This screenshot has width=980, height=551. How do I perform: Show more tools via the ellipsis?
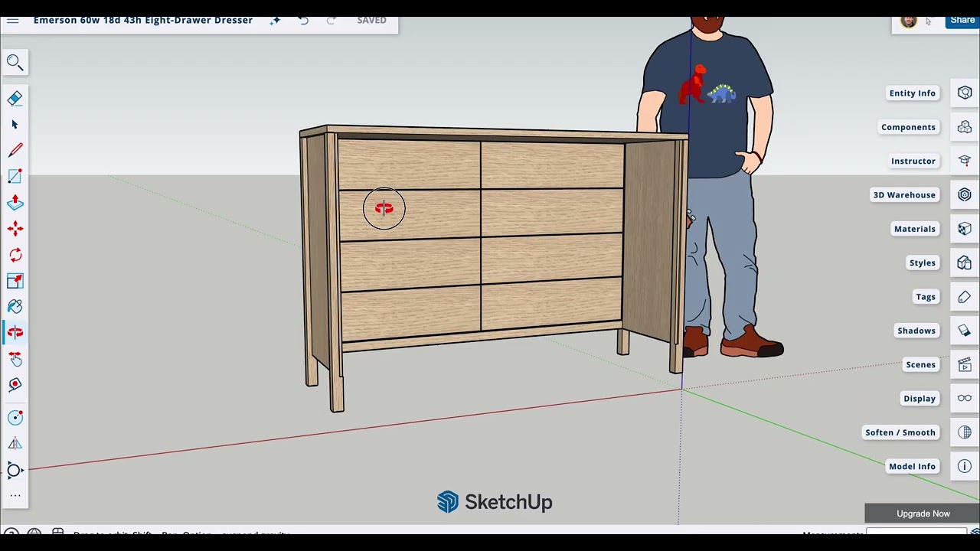pyautogui.click(x=15, y=496)
